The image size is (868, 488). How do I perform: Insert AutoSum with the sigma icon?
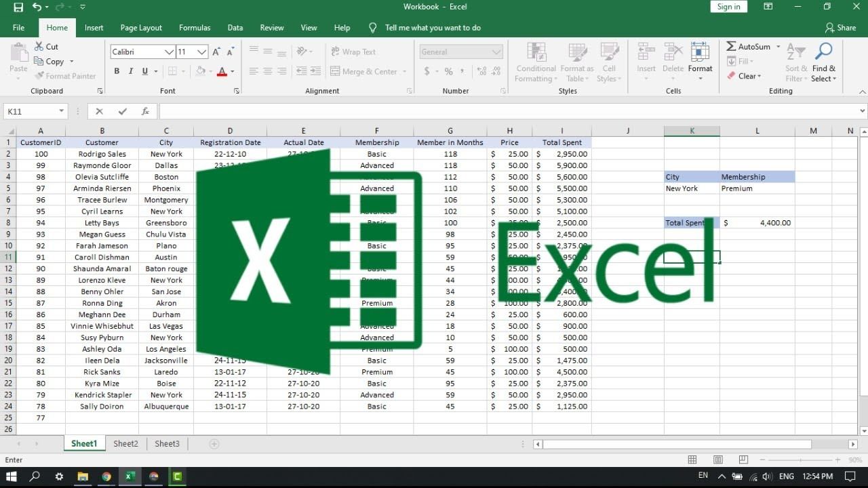731,47
